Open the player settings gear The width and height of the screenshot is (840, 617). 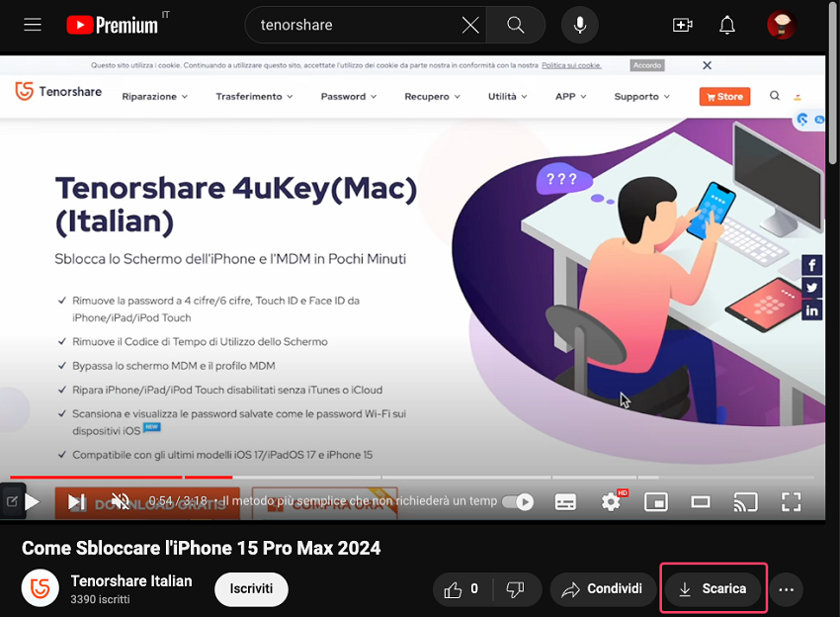[611, 501]
